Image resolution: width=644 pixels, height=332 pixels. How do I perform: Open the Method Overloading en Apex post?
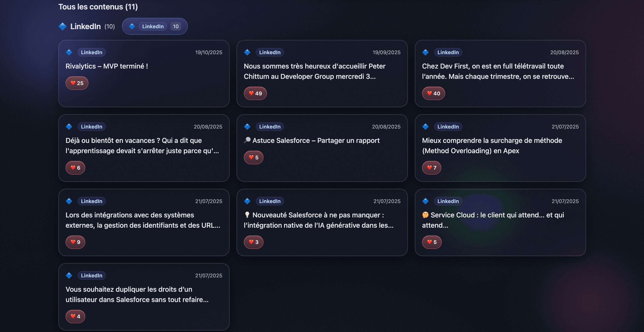(x=492, y=145)
